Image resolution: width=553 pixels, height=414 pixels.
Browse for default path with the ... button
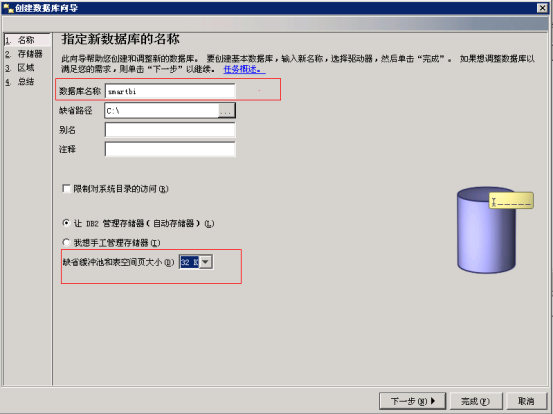coord(226,111)
